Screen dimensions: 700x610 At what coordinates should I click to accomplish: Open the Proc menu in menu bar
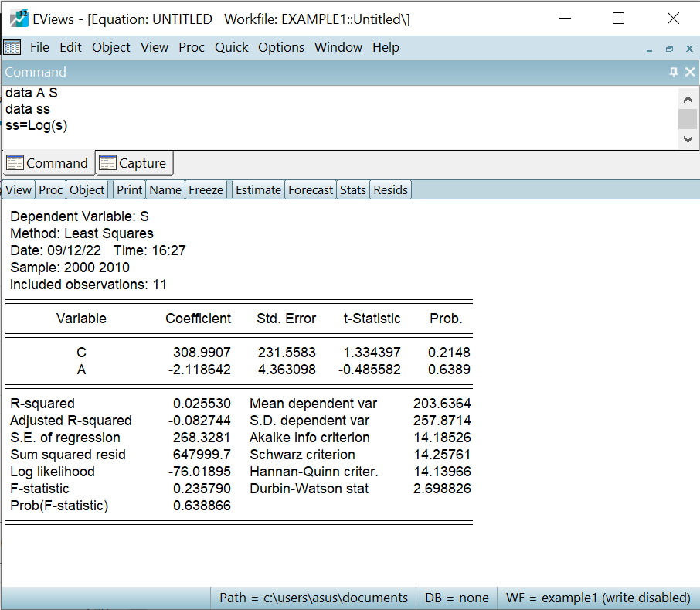click(x=192, y=47)
